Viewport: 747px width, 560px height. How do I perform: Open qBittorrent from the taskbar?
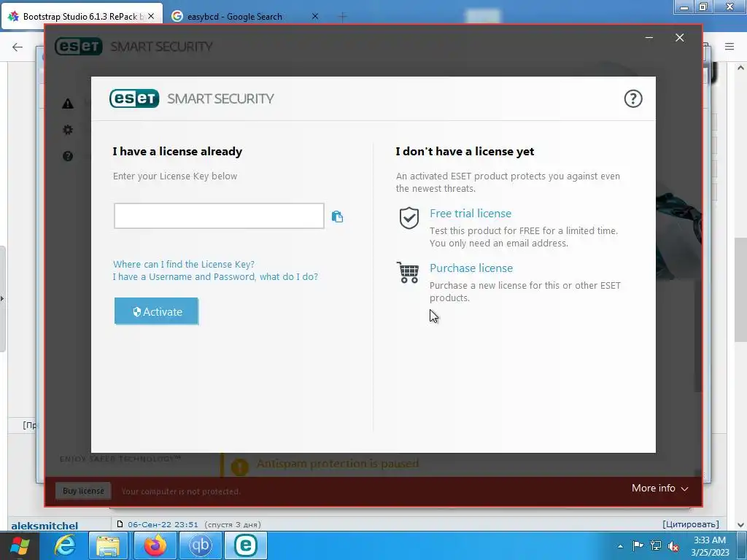click(200, 545)
